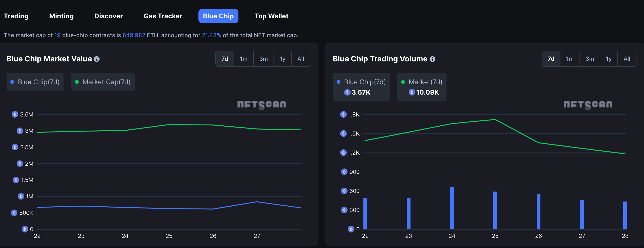Click the blue volume bar for day 27
Image resolution: width=644 pixels, height=248 pixels.
582,215
